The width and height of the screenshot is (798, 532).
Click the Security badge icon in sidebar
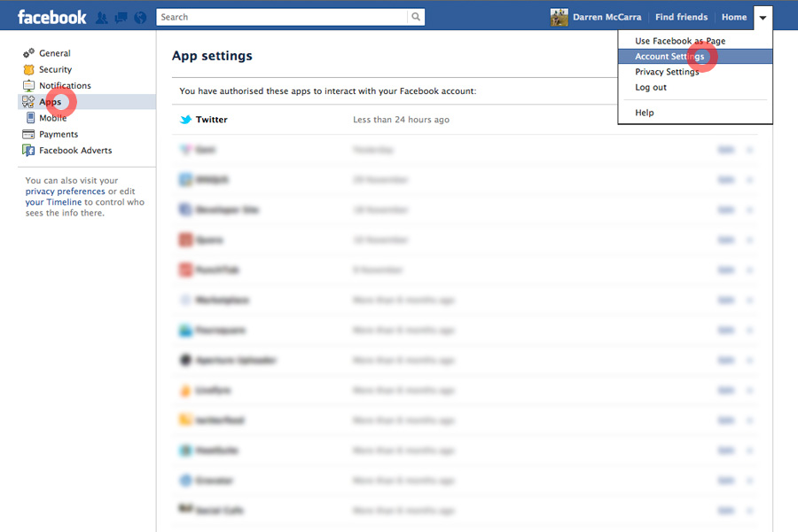(29, 70)
